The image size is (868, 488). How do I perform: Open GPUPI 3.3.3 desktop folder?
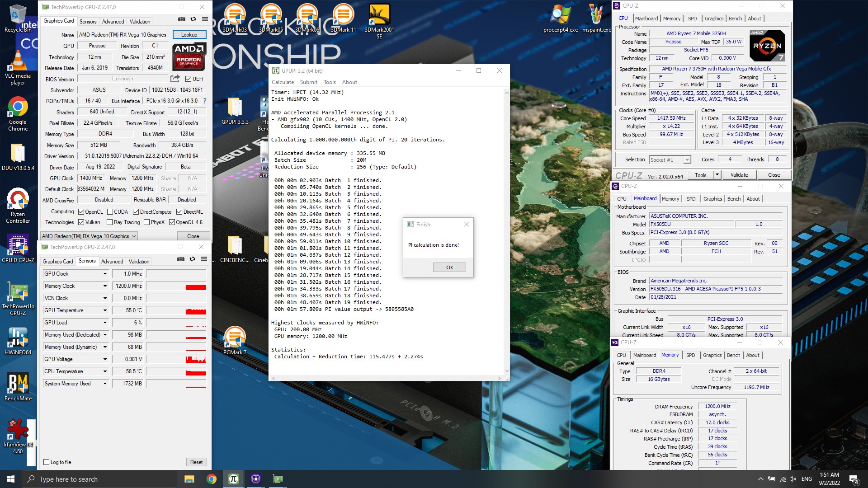pos(235,111)
